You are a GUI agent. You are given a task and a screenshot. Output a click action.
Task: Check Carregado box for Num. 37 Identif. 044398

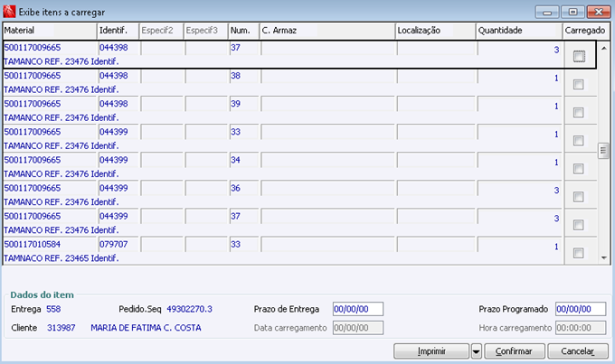click(579, 56)
